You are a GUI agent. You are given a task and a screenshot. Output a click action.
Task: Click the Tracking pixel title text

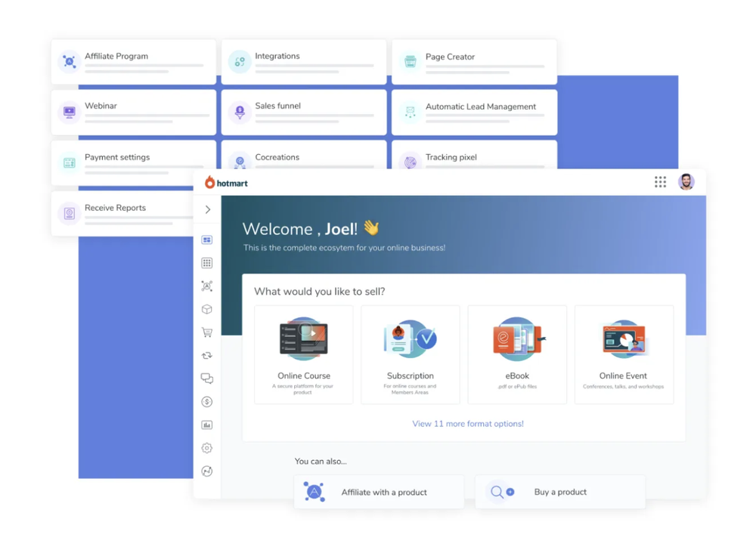tap(451, 158)
